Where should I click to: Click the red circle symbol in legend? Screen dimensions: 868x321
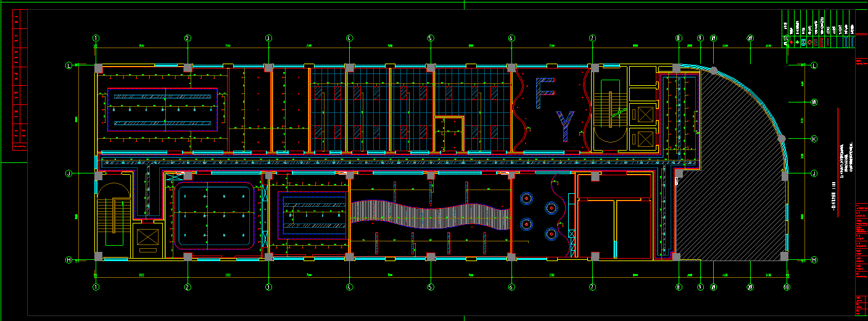coord(809,43)
